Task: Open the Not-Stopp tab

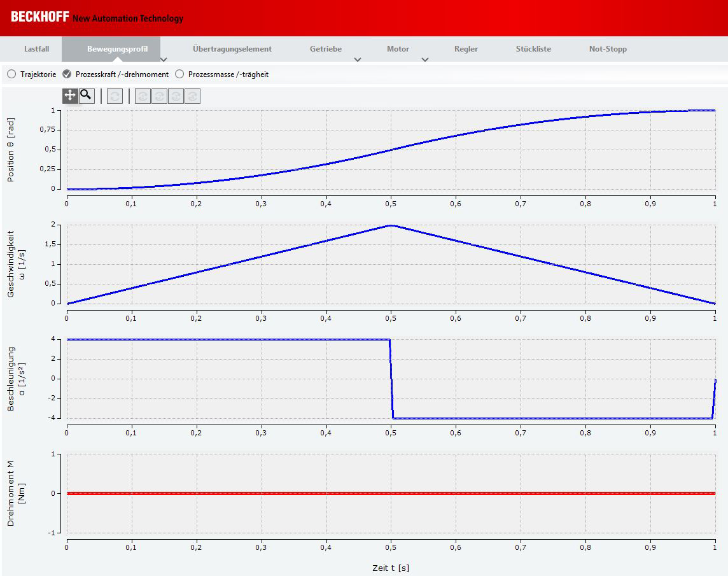Action: [x=608, y=49]
